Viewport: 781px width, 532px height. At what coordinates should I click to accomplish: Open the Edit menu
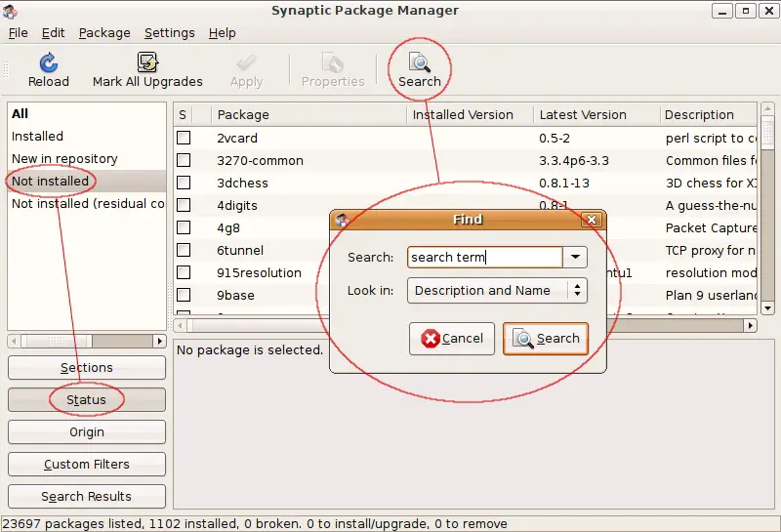(x=54, y=33)
